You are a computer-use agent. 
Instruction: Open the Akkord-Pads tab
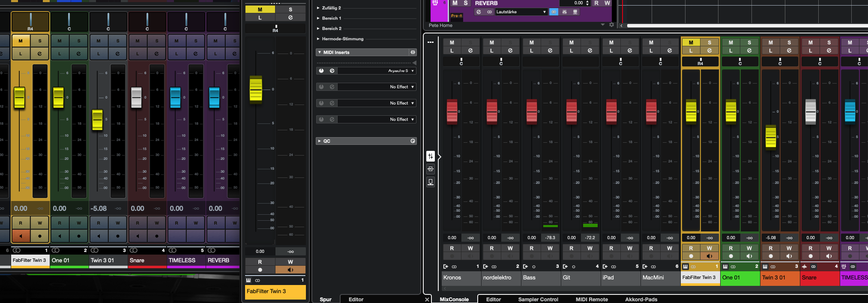641,299
